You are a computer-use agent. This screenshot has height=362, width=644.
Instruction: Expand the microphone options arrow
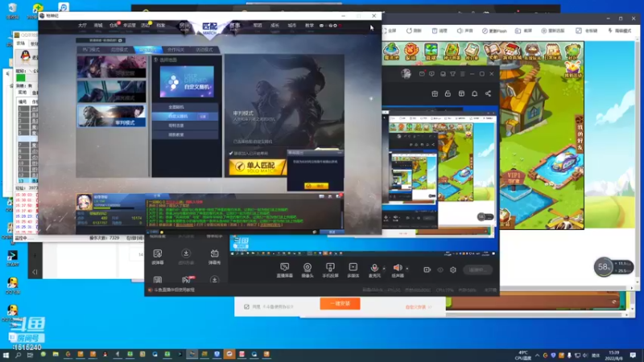pos(384,269)
